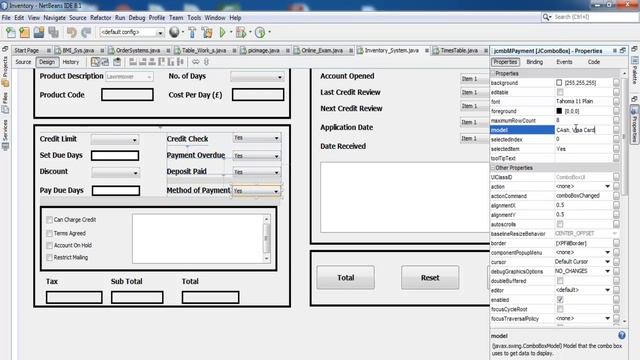Switch to the TimesTable.java tab
Viewport: 640px width, 360px height.
pos(459,50)
